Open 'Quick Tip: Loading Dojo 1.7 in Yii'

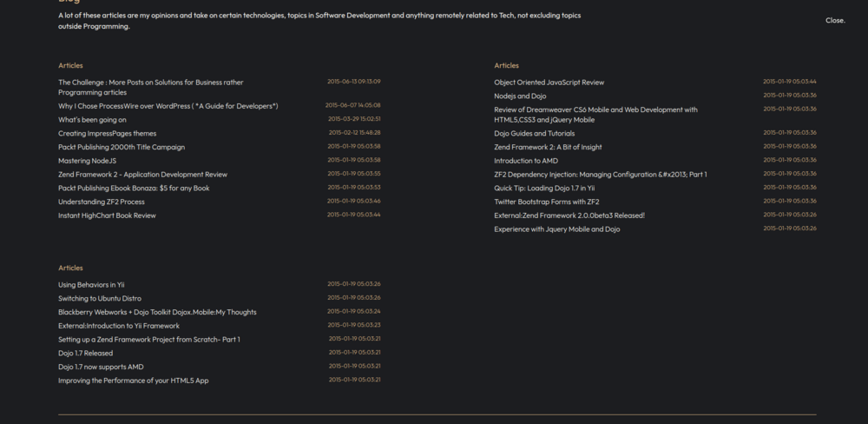544,188
